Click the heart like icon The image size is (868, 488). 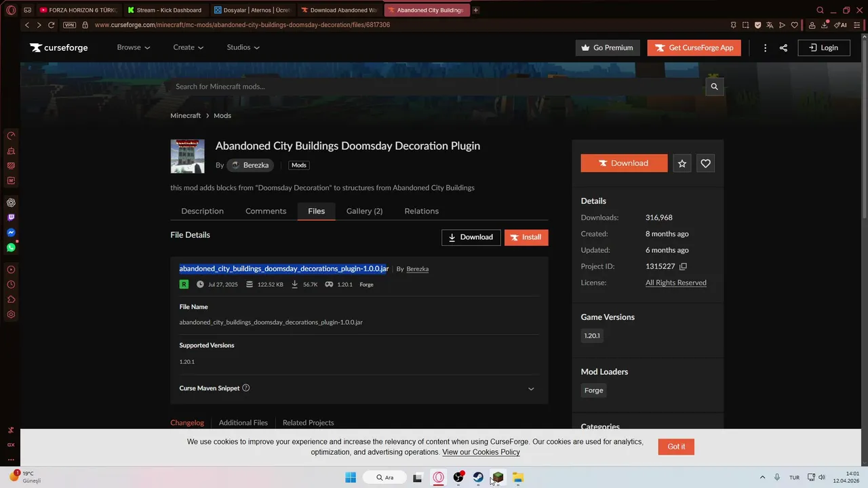click(x=705, y=163)
